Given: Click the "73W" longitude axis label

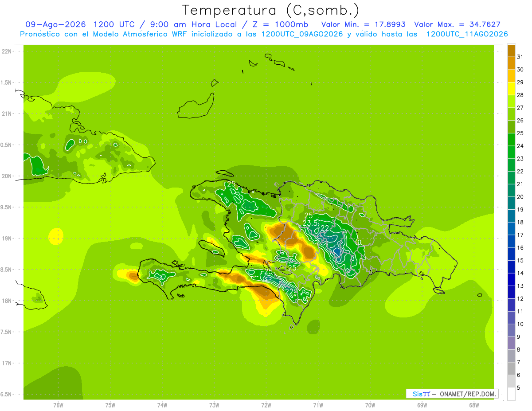Looking at the screenshot, I should click(214, 405).
